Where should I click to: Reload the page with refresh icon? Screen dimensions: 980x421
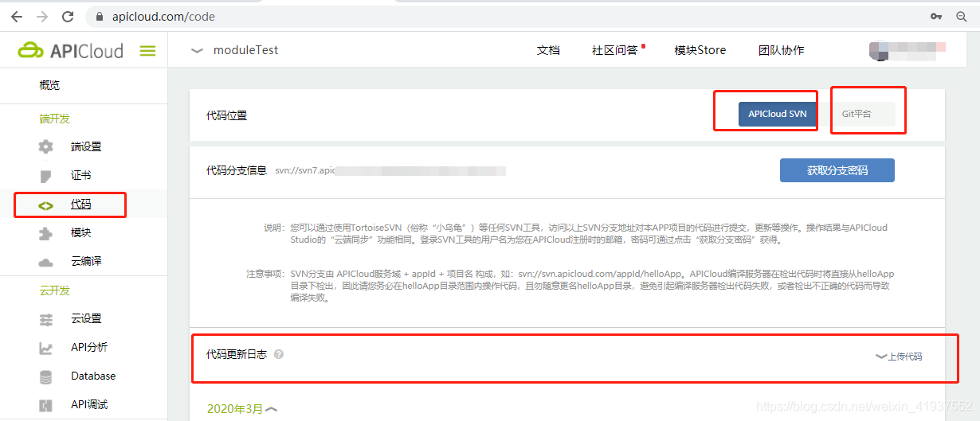(68, 16)
